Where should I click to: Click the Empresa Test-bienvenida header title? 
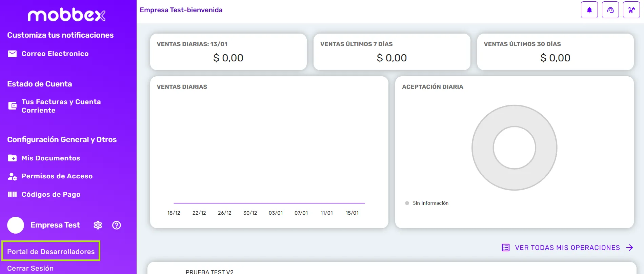181,10
